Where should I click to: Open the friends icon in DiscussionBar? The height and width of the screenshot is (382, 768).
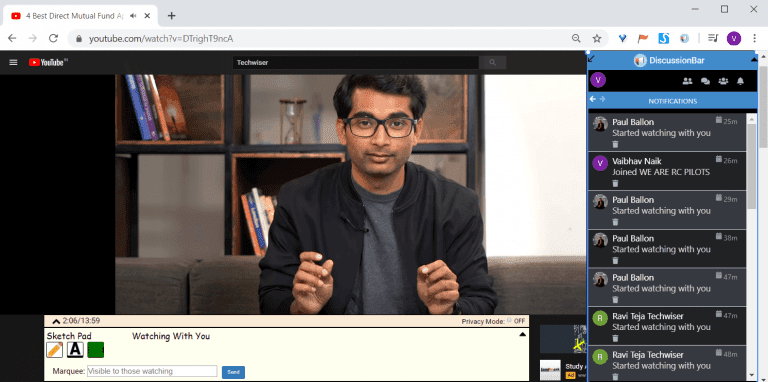pyautogui.click(x=687, y=81)
